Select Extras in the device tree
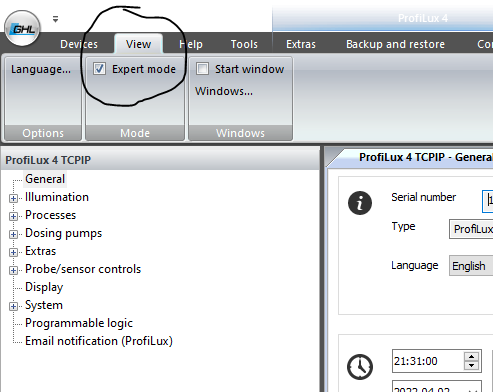Image resolution: width=493 pixels, height=392 pixels. click(41, 251)
